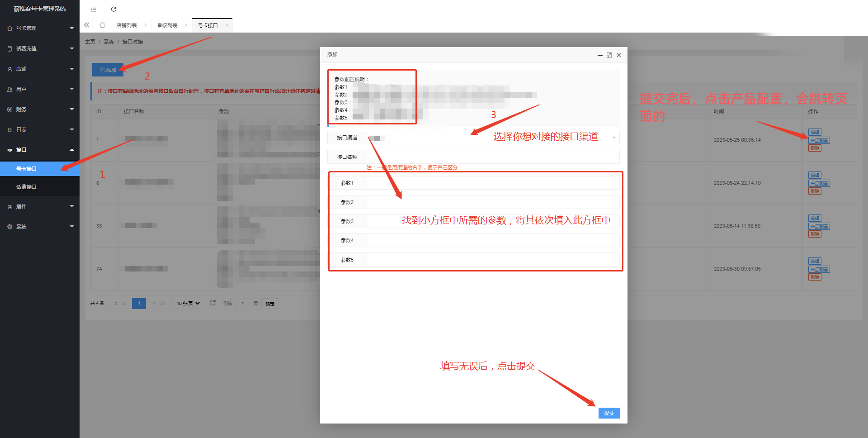
Task: Click the pagination refresh icon
Action: click(x=212, y=303)
